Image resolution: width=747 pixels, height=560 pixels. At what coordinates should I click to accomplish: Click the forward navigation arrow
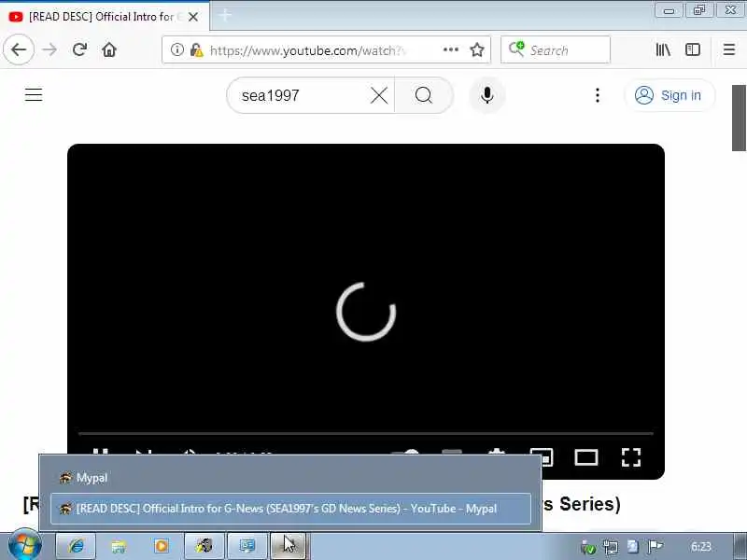coord(49,49)
